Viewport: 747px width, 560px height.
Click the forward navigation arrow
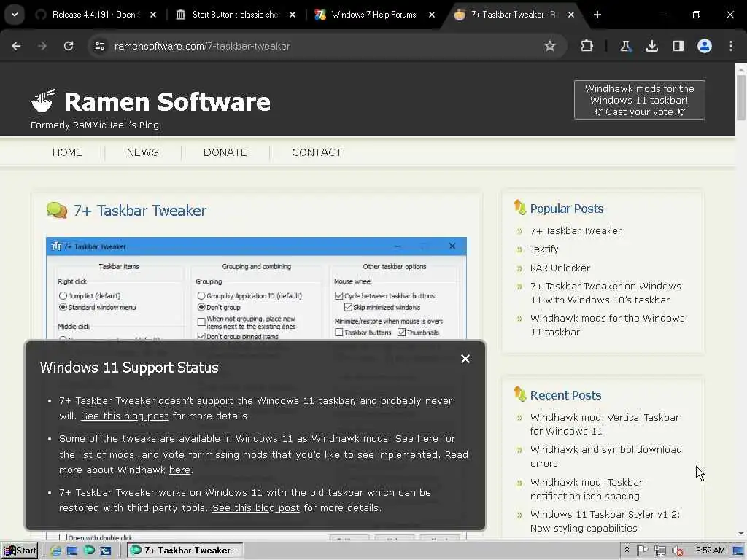coord(42,46)
